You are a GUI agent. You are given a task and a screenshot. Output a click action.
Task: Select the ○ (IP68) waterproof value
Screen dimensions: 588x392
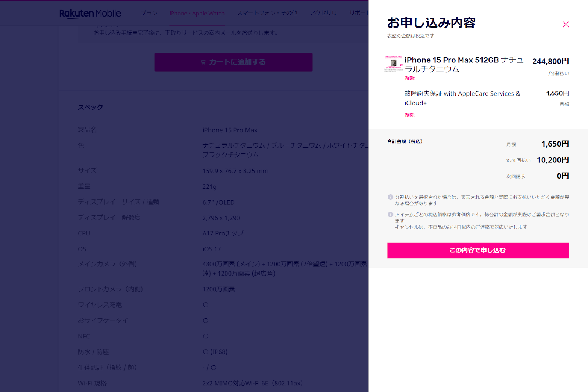pyautogui.click(x=215, y=352)
